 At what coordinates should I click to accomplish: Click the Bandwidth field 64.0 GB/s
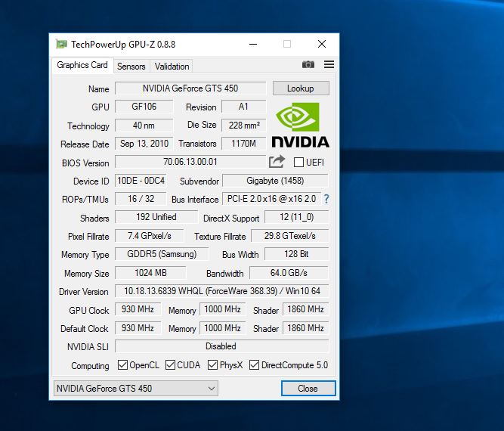pos(289,273)
